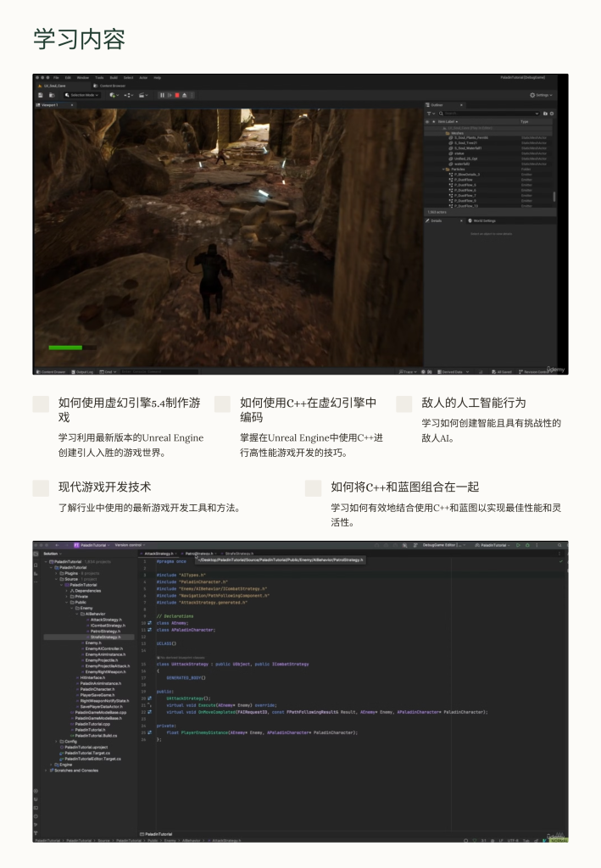Open the Unreal Settings dropdown

(x=541, y=95)
